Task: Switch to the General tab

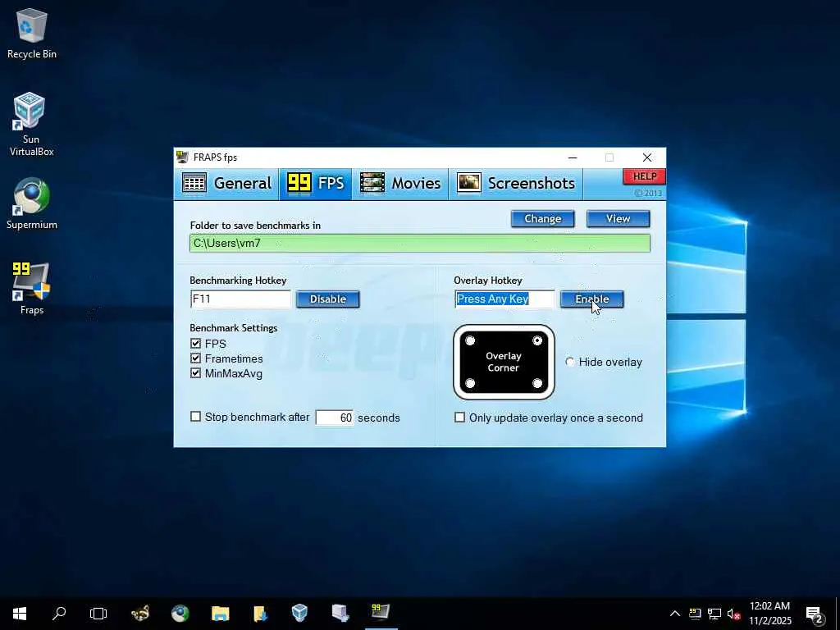Action: point(227,183)
